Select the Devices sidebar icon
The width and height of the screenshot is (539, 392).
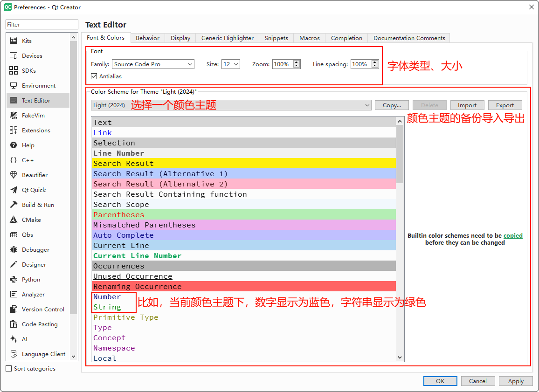[14, 55]
